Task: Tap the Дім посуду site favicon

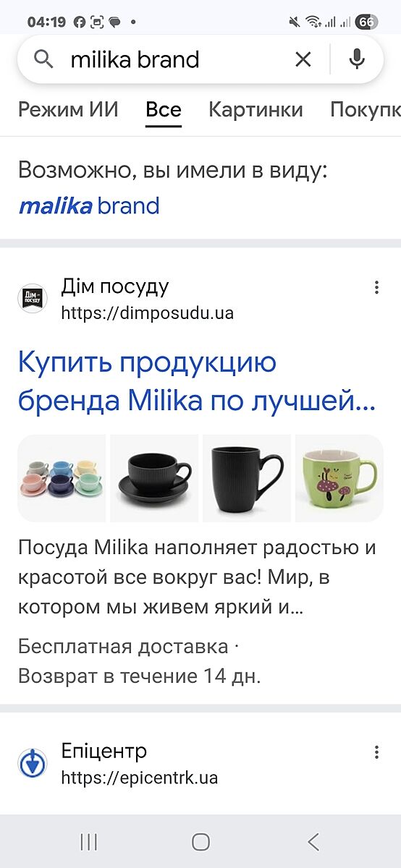Action: tap(32, 299)
